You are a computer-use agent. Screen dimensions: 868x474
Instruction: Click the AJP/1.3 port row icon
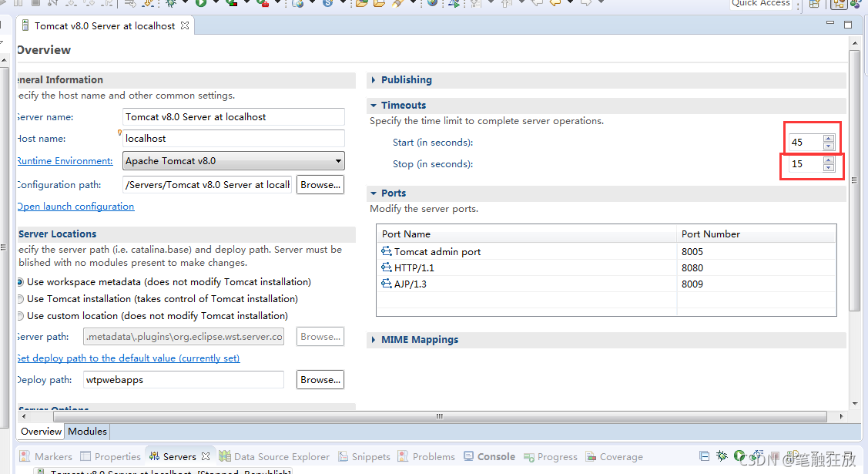click(387, 284)
